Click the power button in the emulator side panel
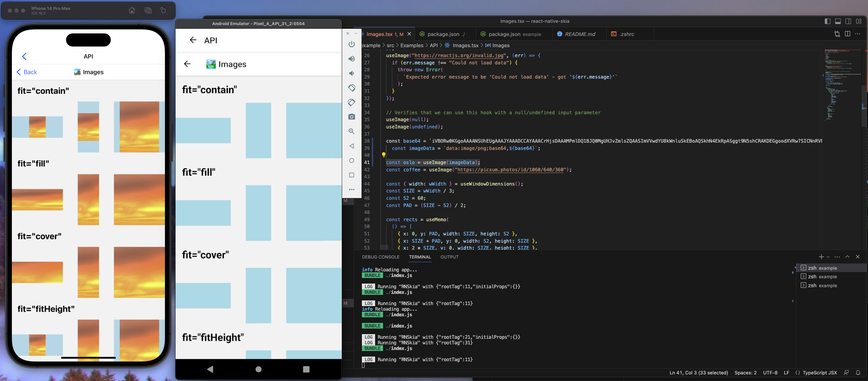The width and height of the screenshot is (868, 381). pos(351,44)
